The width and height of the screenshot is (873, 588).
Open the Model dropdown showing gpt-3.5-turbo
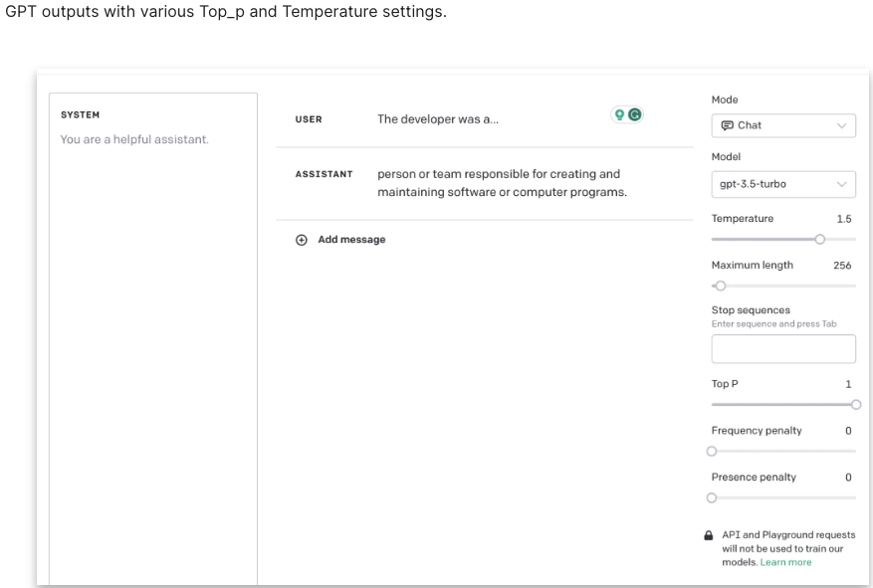pyautogui.click(x=783, y=183)
